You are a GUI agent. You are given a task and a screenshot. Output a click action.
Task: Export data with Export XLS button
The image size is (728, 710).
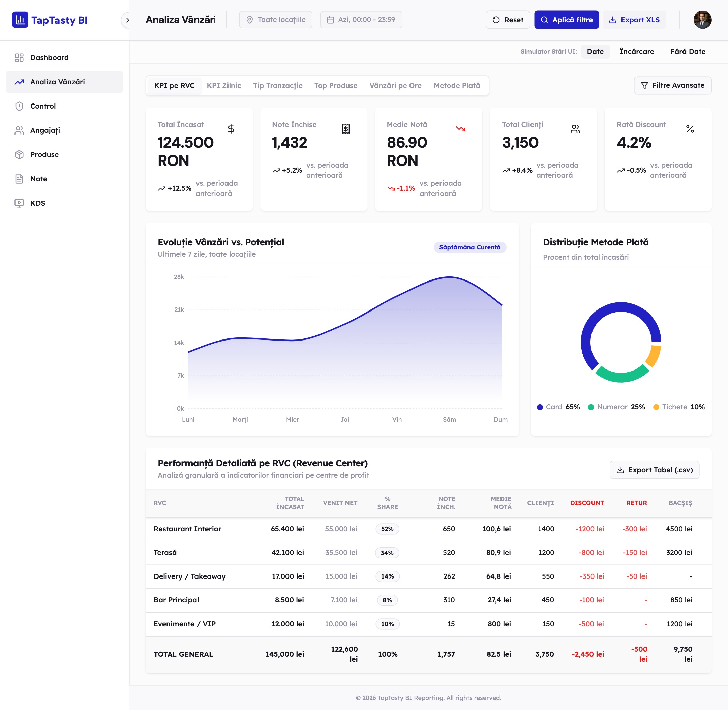(634, 20)
